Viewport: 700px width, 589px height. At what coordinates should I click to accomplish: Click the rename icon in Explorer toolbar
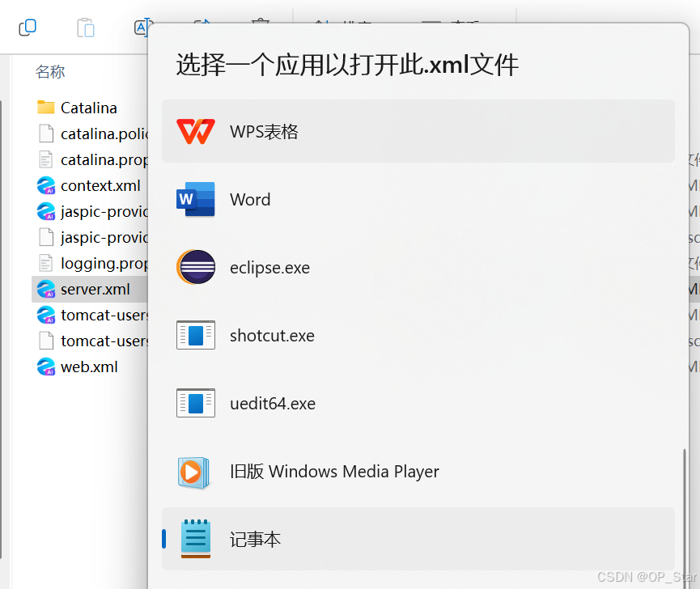[x=141, y=28]
